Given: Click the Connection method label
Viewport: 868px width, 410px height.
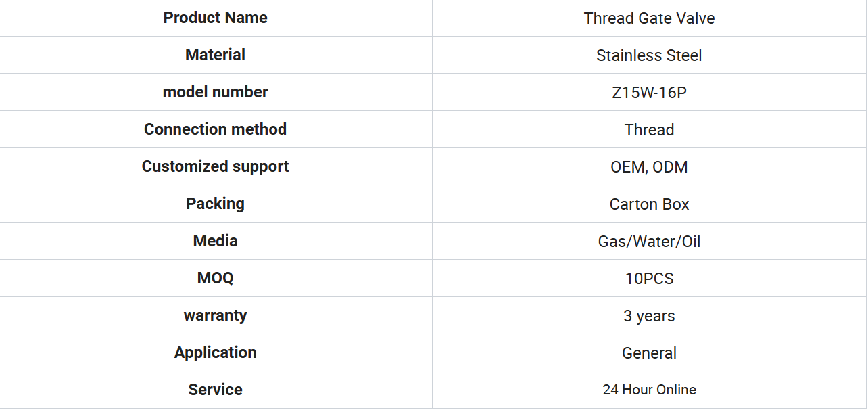Looking at the screenshot, I should 216,129.
